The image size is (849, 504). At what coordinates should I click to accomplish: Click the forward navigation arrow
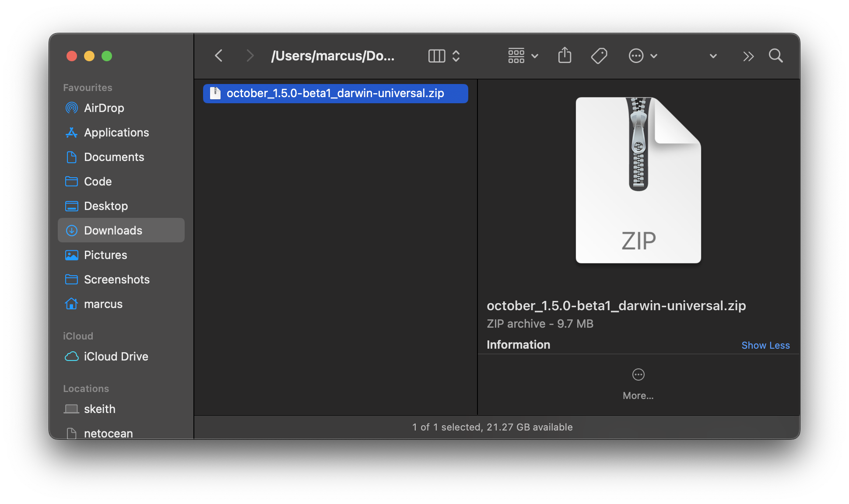point(249,56)
